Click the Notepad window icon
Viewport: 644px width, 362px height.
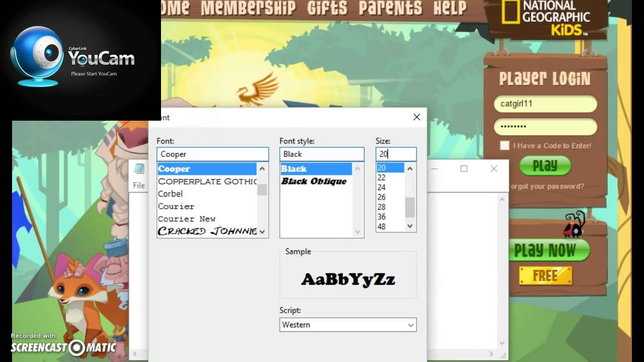[139, 169]
